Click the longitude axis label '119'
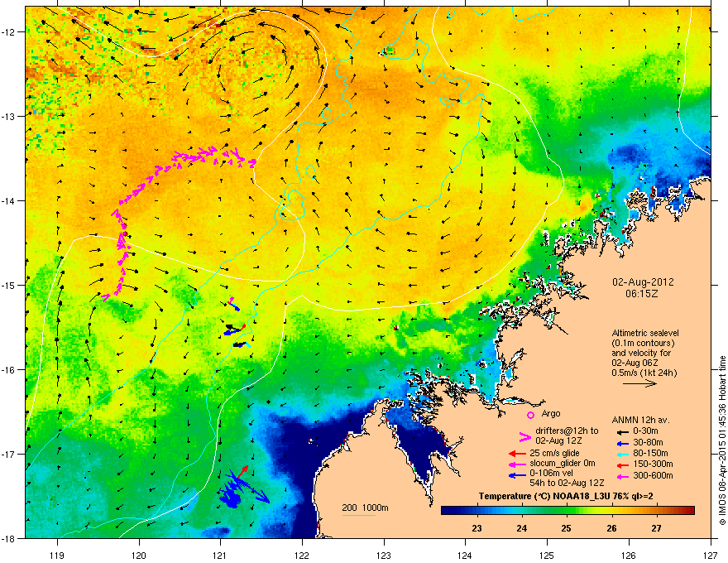 click(x=57, y=555)
